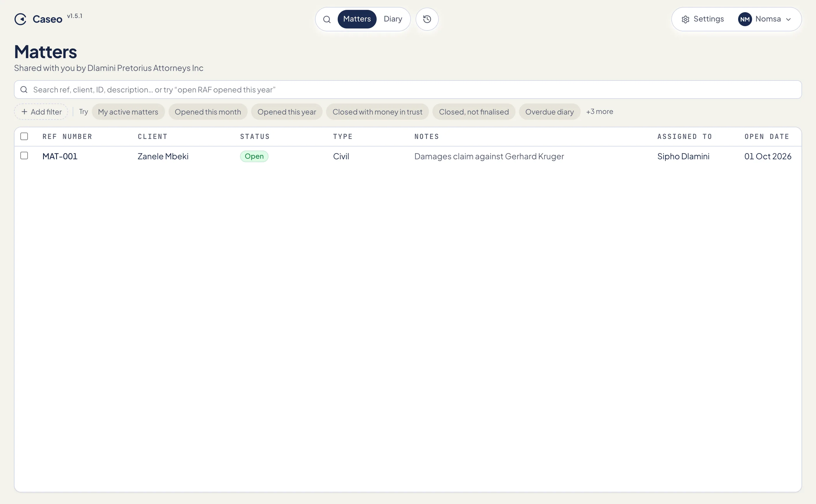Apply the Opened this month filter
The height and width of the screenshot is (504, 816).
pos(207,112)
